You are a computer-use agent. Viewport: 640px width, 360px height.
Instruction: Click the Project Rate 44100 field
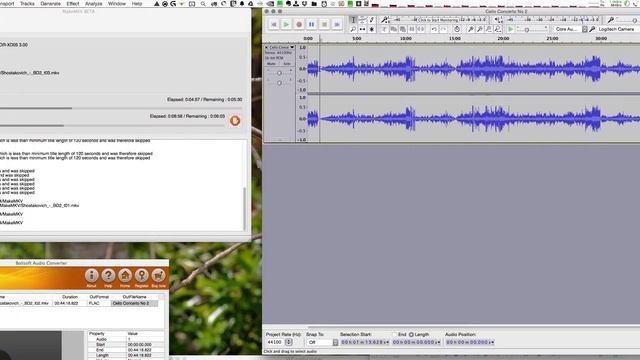click(276, 342)
